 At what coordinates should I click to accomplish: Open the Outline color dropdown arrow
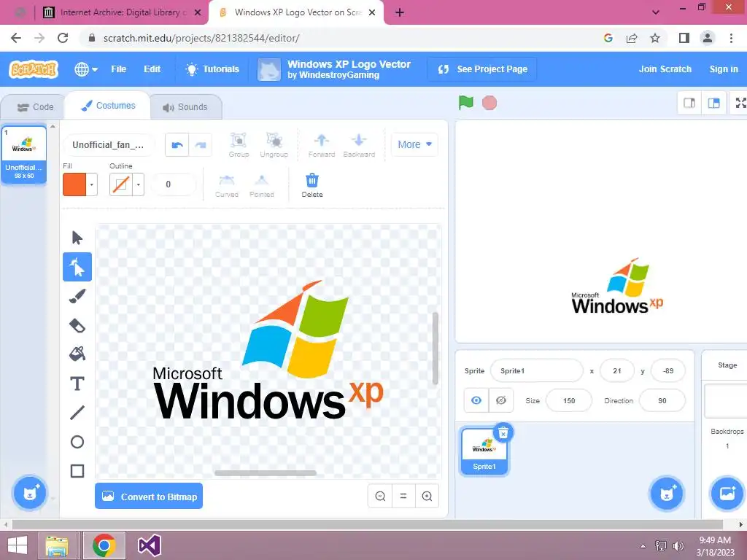pyautogui.click(x=138, y=184)
